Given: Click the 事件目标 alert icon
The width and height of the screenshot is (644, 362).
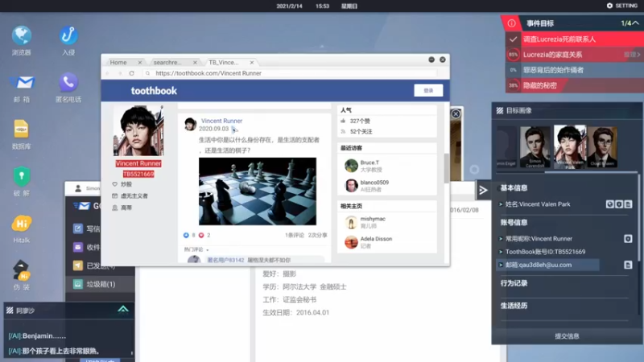Looking at the screenshot, I should 511,23.
